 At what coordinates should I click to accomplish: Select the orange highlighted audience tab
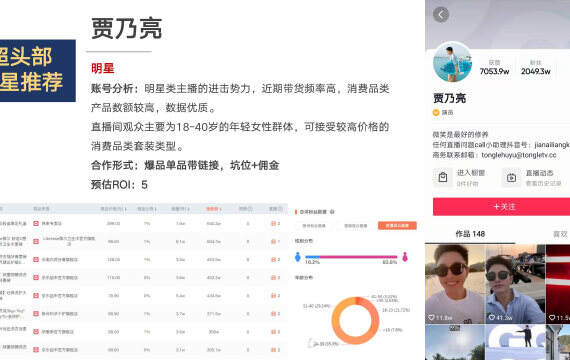[x=397, y=226]
